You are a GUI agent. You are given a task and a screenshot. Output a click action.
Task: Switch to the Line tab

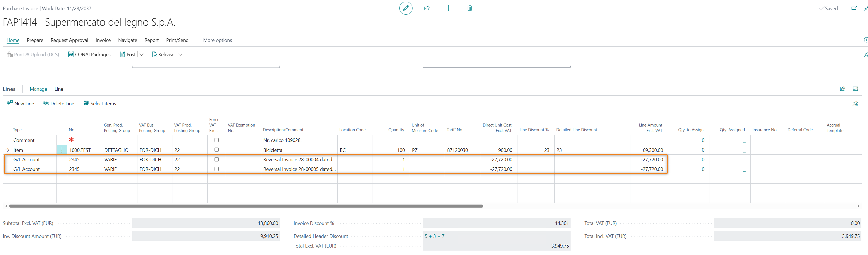(59, 89)
